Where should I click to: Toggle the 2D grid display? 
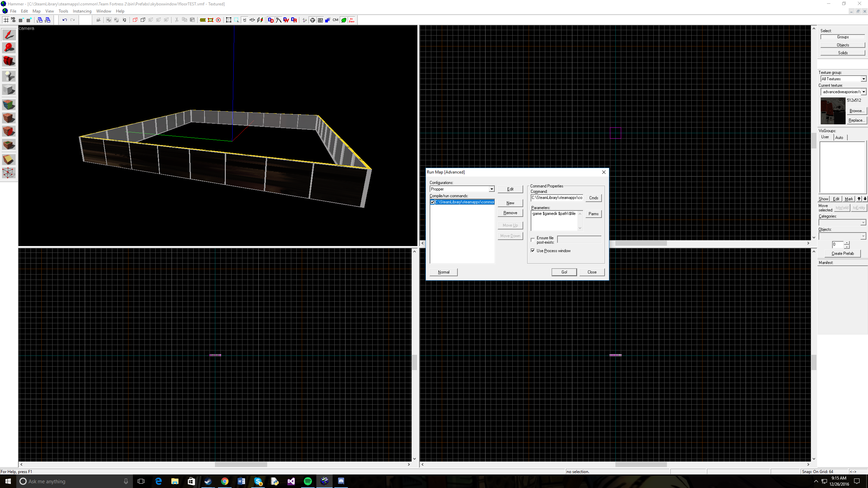pyautogui.click(x=6, y=20)
